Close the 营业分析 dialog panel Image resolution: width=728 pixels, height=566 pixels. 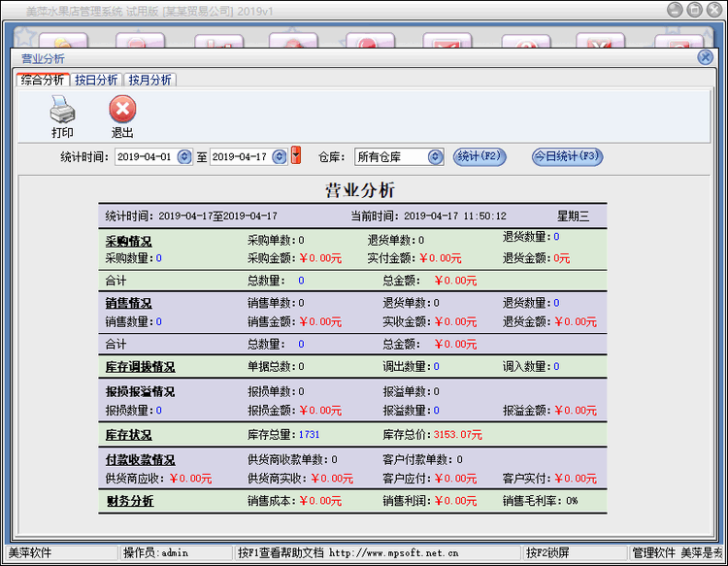click(x=706, y=57)
